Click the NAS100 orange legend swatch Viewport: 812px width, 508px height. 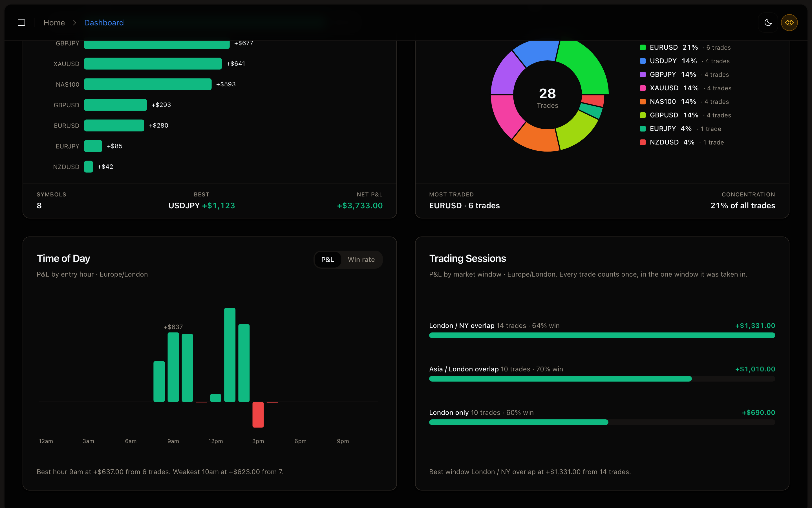(643, 102)
